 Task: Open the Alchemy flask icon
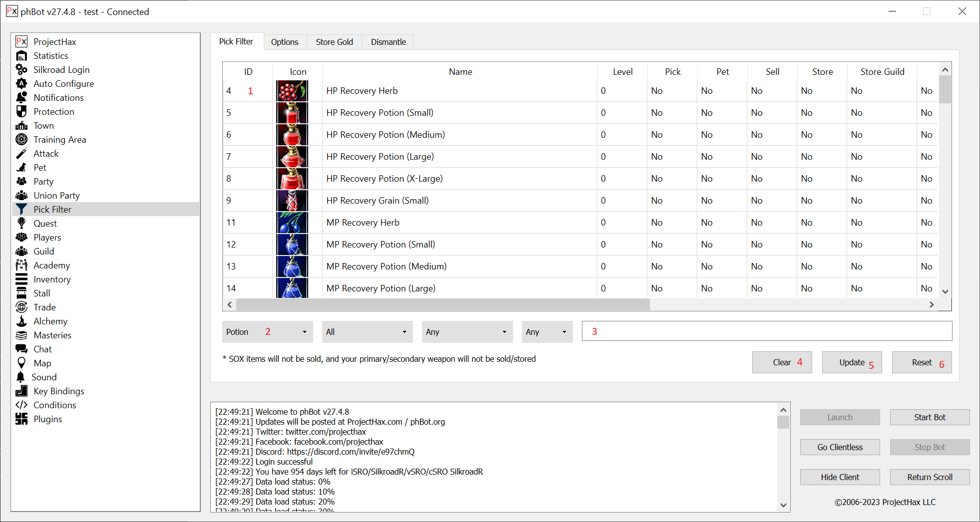click(21, 321)
